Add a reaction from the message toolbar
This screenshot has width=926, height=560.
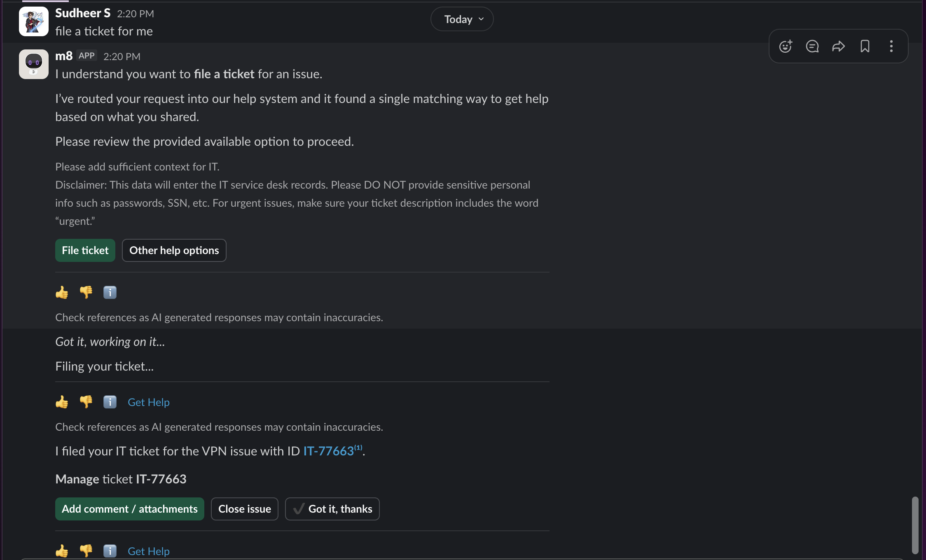pos(786,46)
